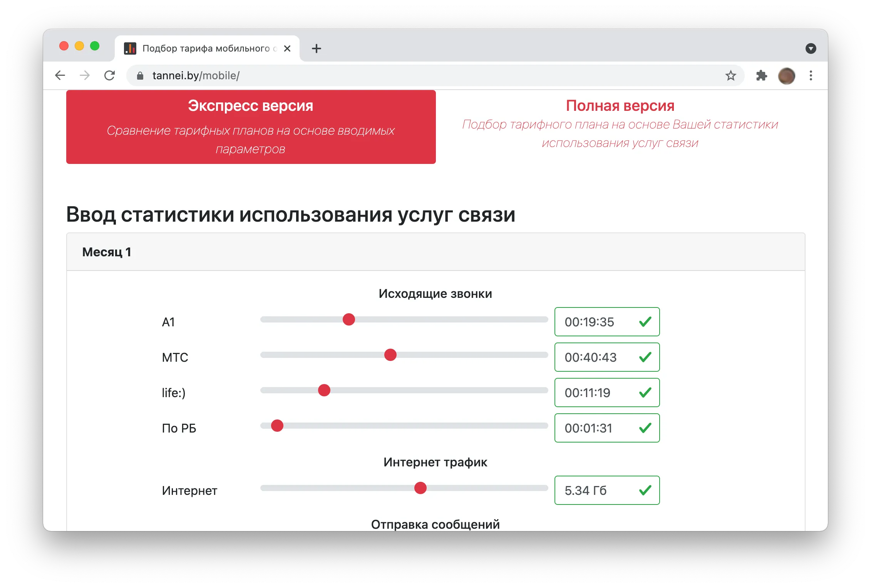The width and height of the screenshot is (871, 588).
Task: Open tab search dropdown arrow
Action: 811,48
